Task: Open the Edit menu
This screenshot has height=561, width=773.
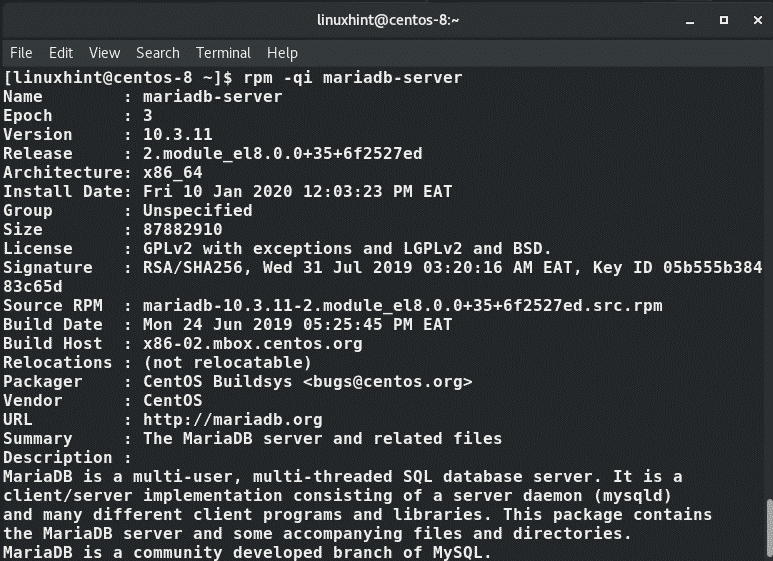Action: [61, 53]
